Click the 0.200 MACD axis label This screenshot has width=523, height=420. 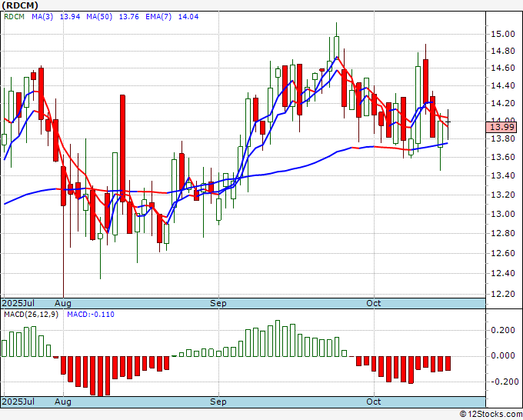click(503, 330)
